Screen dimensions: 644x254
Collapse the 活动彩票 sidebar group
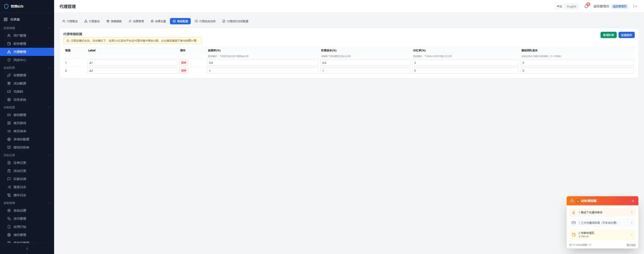point(27,68)
